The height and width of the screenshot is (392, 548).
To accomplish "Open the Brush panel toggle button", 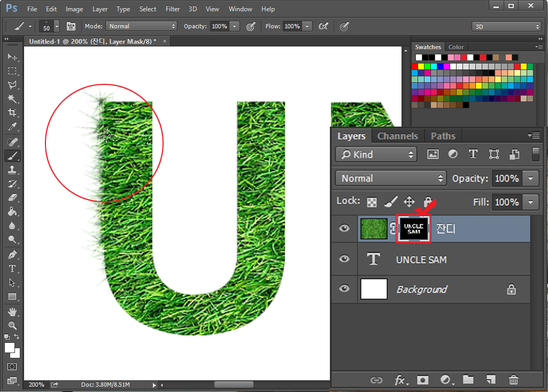I will click(71, 26).
